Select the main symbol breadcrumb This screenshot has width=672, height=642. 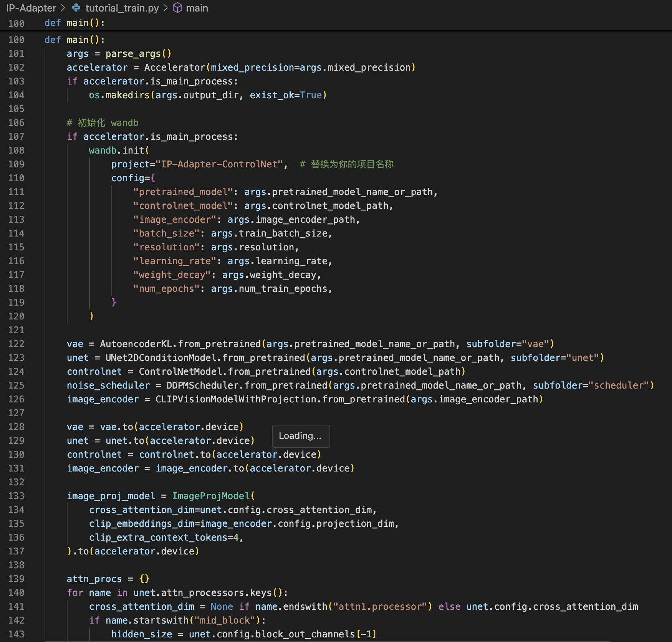pos(197,8)
